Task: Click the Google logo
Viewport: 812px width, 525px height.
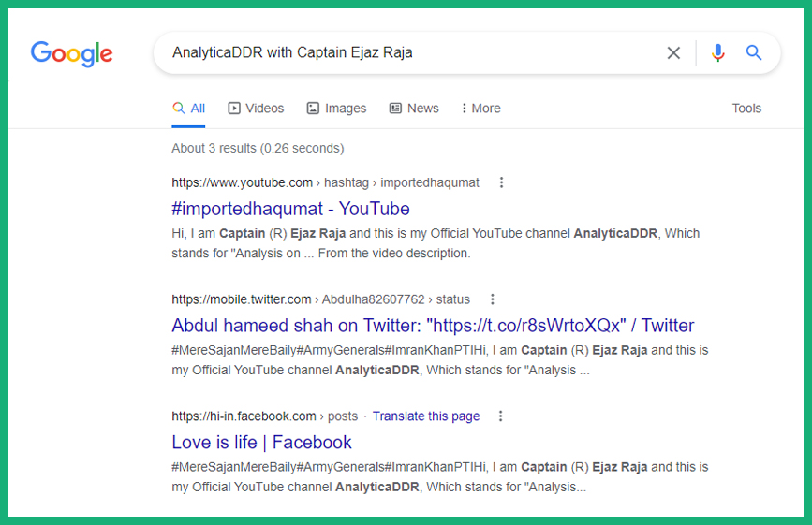Action: tap(71, 53)
